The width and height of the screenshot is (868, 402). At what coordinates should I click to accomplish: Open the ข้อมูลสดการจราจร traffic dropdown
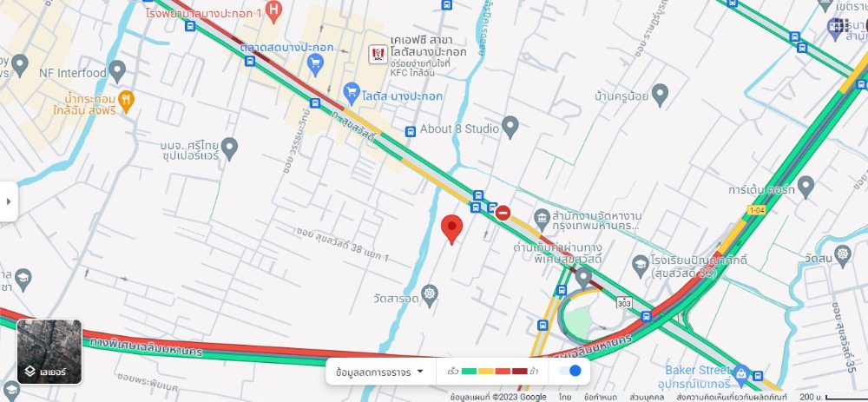(x=380, y=372)
